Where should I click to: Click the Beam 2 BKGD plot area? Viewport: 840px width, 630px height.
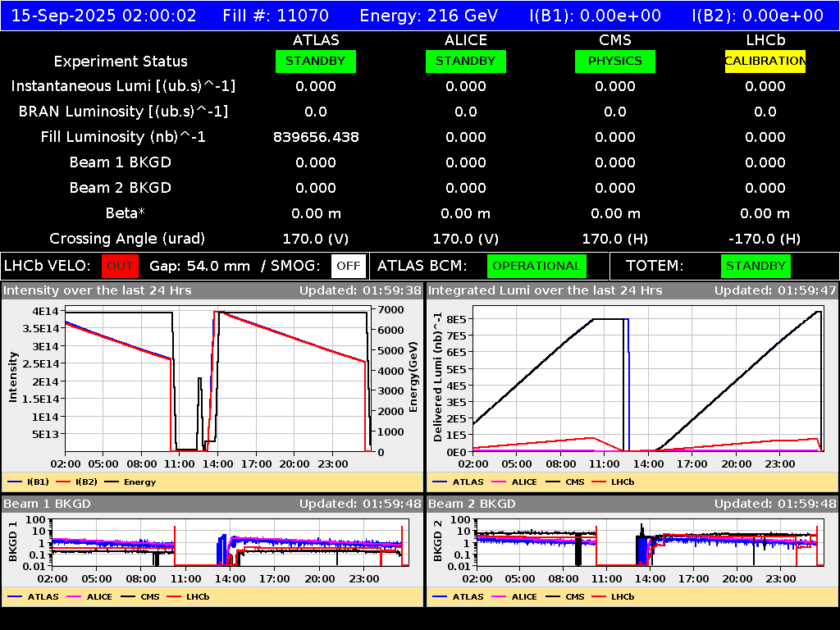point(651,543)
